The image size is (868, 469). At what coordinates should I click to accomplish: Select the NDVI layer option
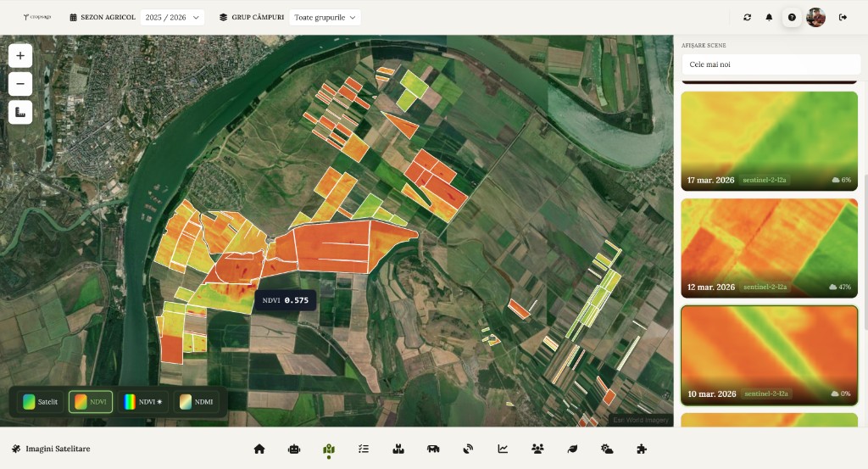(91, 401)
